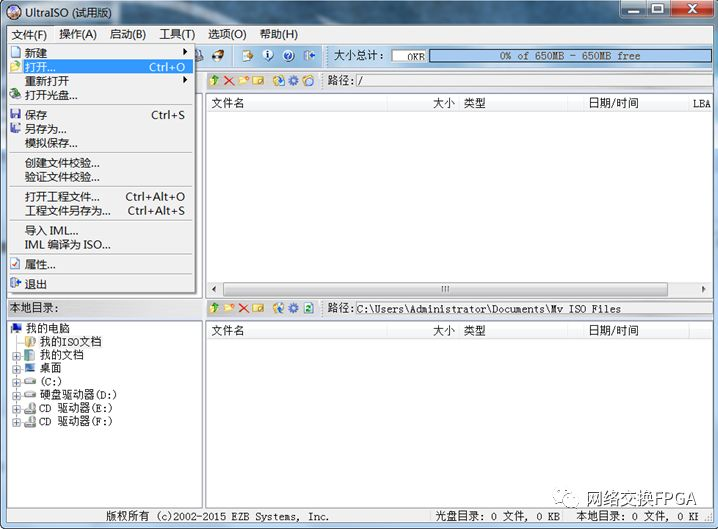The height and width of the screenshot is (529, 718).
Task: Choose 打开光盘... from the File menu
Action: [101, 95]
